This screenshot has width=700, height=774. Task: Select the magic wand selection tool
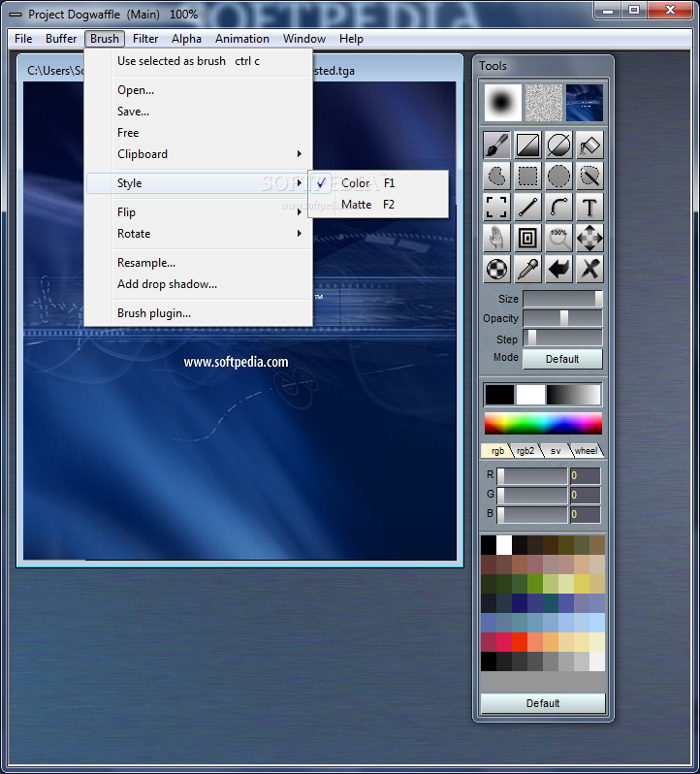pos(589,176)
